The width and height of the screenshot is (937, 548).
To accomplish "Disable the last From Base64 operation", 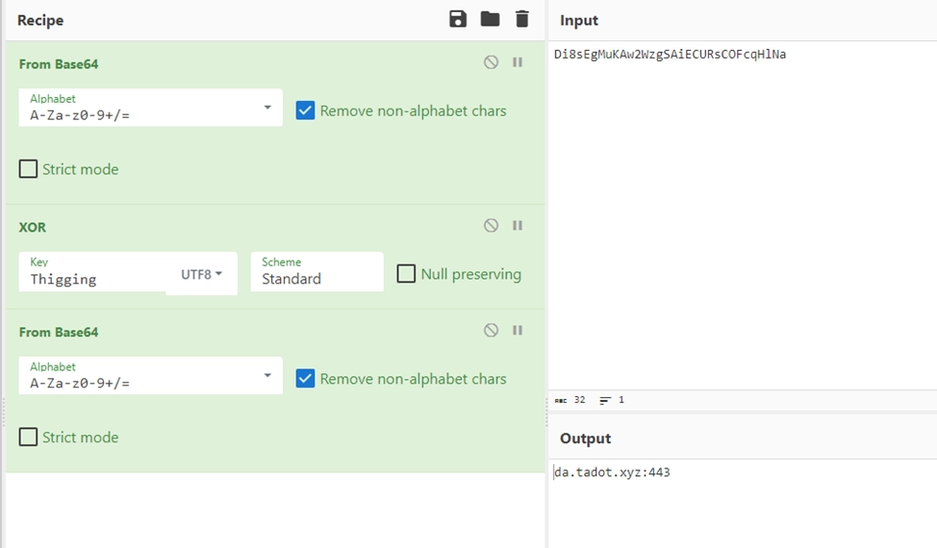I will tap(491, 330).
